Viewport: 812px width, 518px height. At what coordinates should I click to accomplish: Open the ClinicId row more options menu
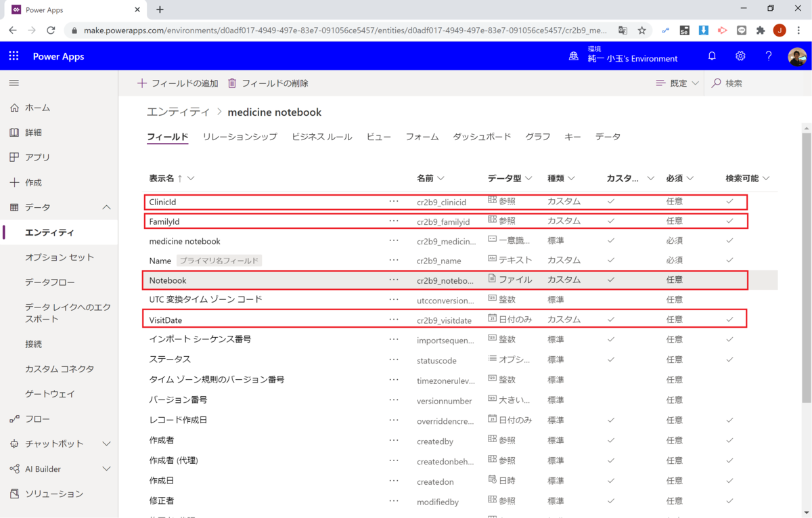(393, 201)
